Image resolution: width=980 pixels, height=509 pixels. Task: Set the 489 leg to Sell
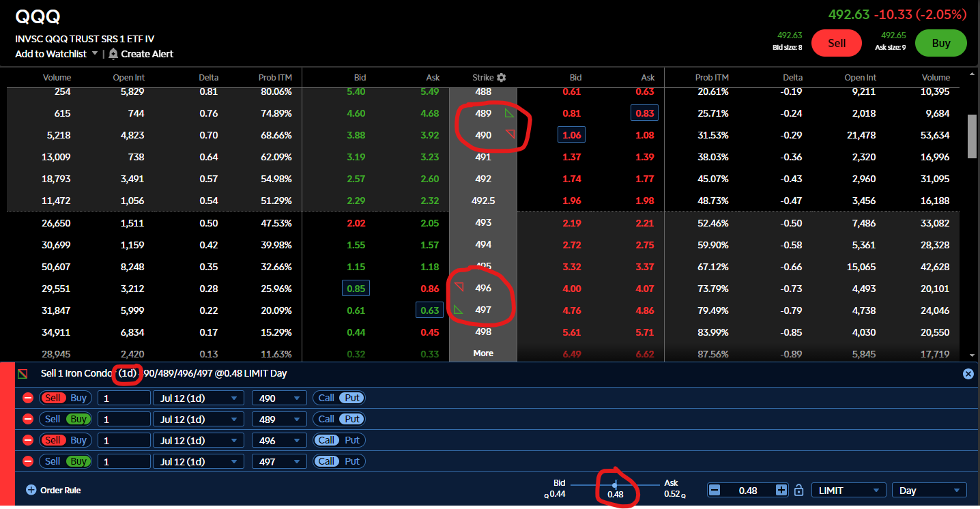[53, 419]
